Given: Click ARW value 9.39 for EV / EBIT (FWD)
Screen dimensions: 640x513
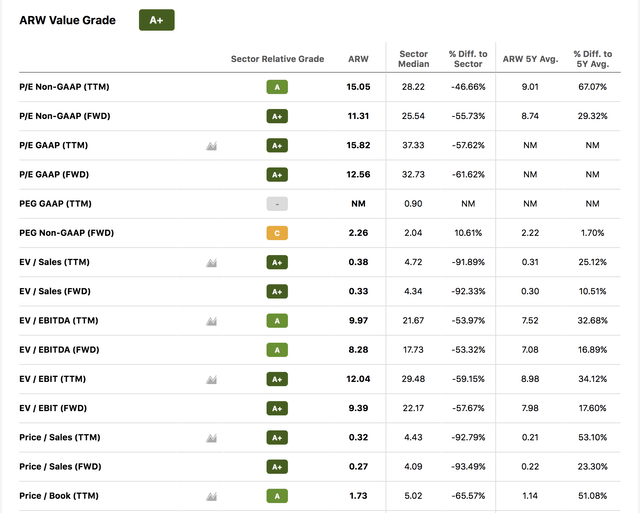Looking at the screenshot, I should [x=358, y=408].
